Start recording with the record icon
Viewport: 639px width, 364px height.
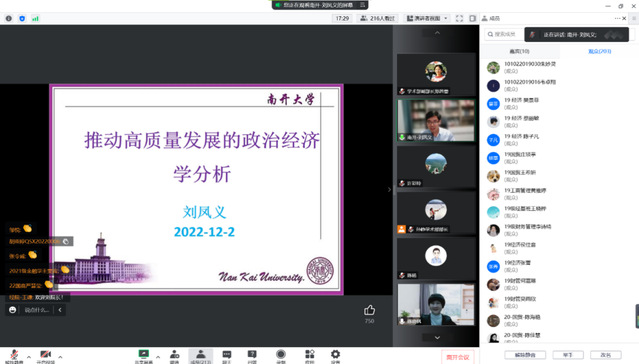click(281, 356)
